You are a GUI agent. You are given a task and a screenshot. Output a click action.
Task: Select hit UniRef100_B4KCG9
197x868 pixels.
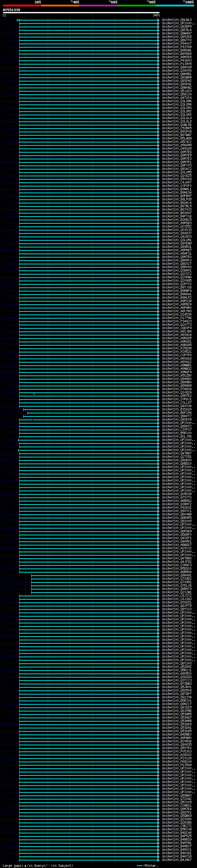coord(176,856)
